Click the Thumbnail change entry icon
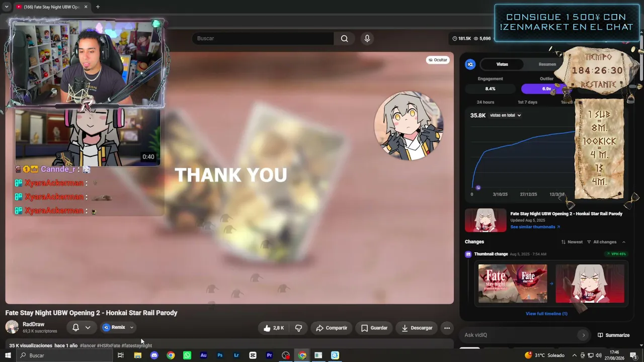The width and height of the screenshot is (644, 362). tap(468, 254)
